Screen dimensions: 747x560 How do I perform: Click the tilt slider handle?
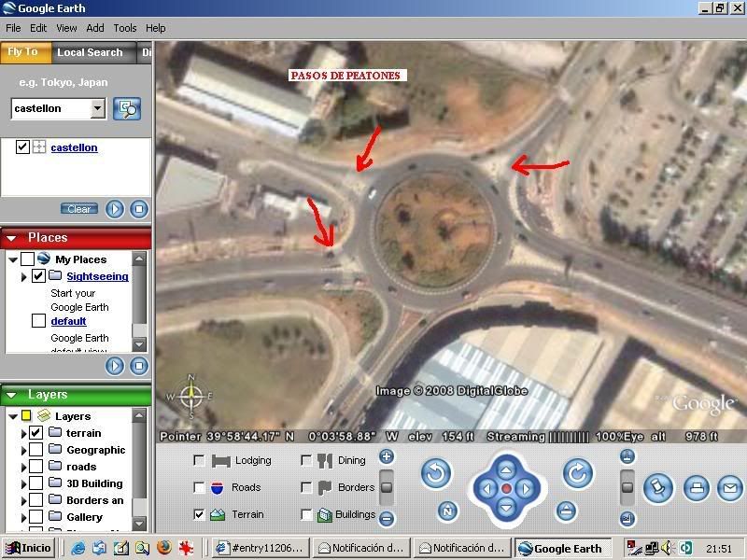point(627,486)
